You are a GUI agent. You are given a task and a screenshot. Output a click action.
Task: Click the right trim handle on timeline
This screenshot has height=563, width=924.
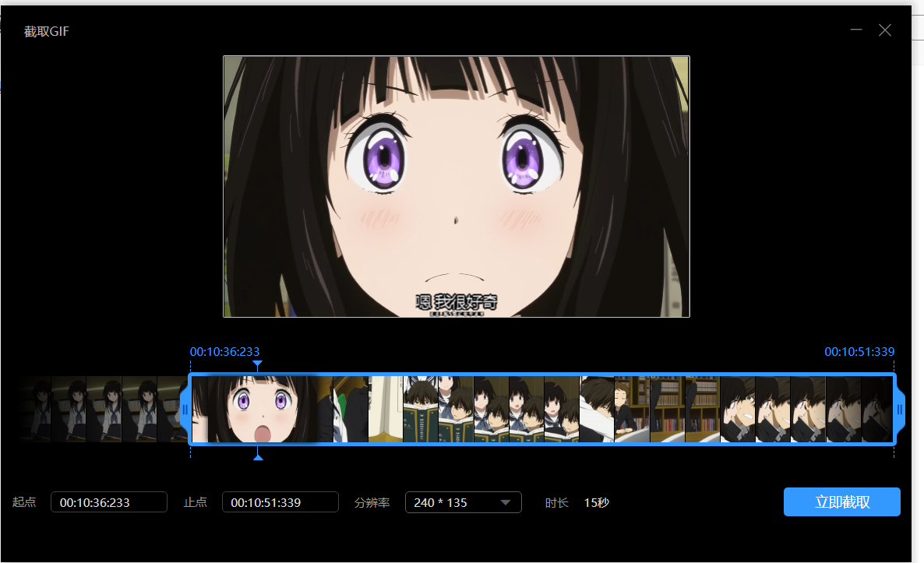pos(900,410)
